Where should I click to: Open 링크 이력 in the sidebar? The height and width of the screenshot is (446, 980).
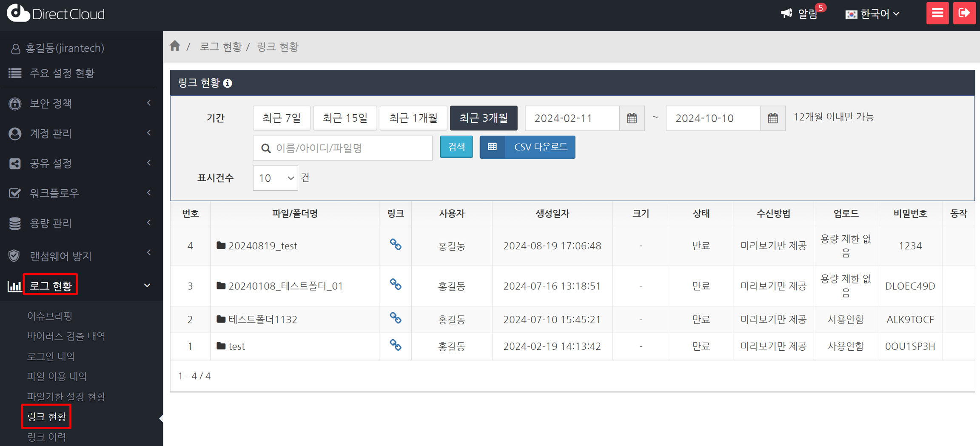(47, 437)
